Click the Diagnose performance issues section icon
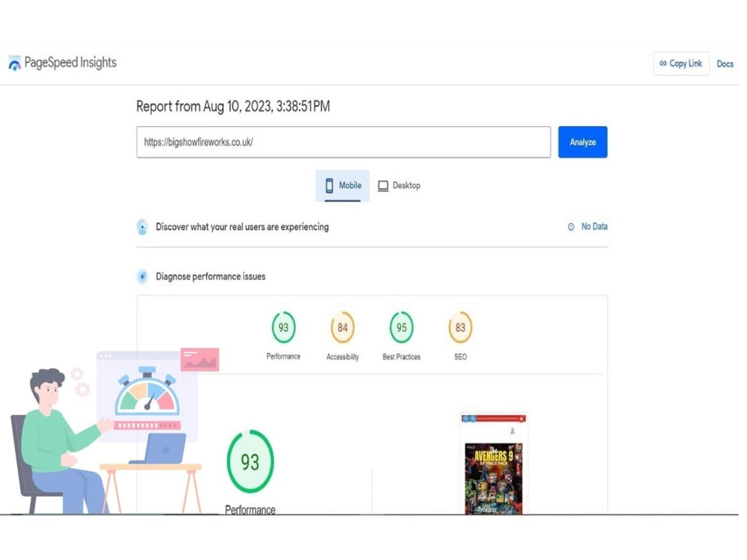This screenshot has height=560, width=747. pos(143,277)
